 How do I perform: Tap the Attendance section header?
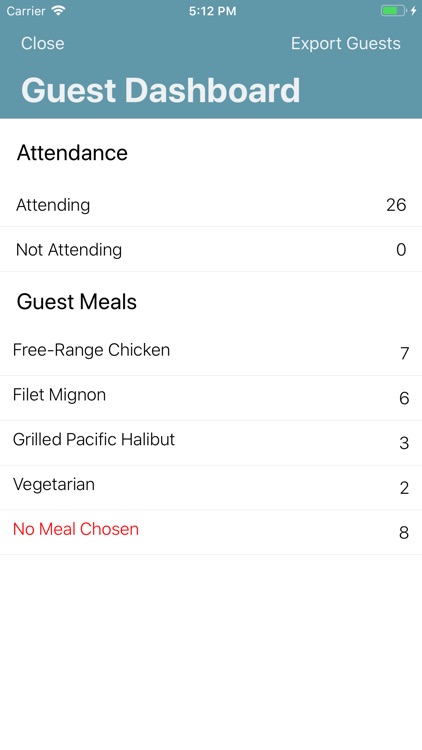tap(72, 153)
